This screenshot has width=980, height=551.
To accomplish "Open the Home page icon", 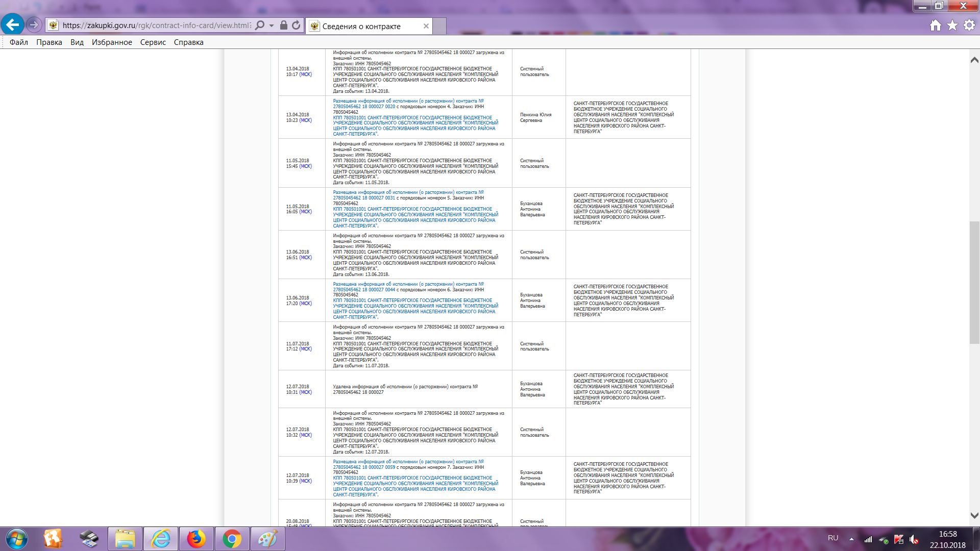I will coord(935,26).
